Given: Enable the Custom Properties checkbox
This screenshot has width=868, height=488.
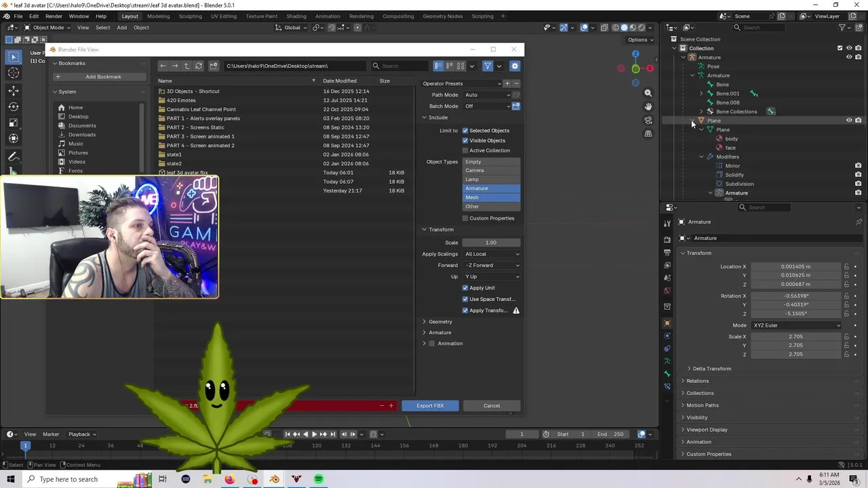Looking at the screenshot, I should (x=465, y=218).
